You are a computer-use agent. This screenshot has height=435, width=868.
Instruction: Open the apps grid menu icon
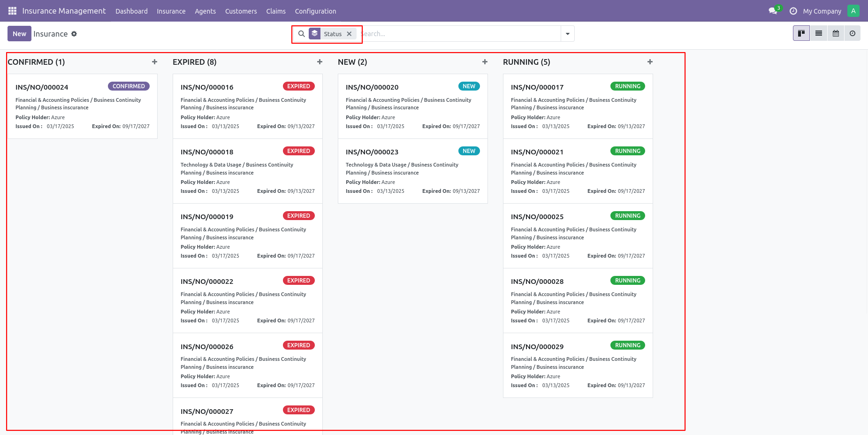(x=12, y=11)
